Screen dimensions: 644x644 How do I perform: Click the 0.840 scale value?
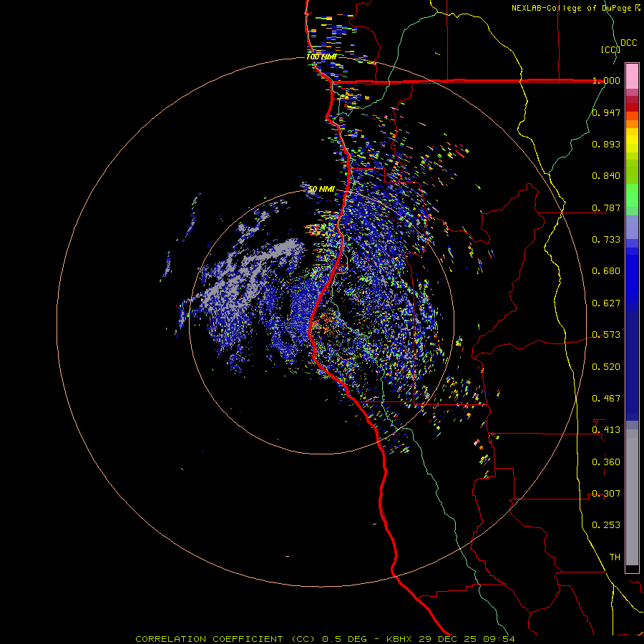[606, 176]
